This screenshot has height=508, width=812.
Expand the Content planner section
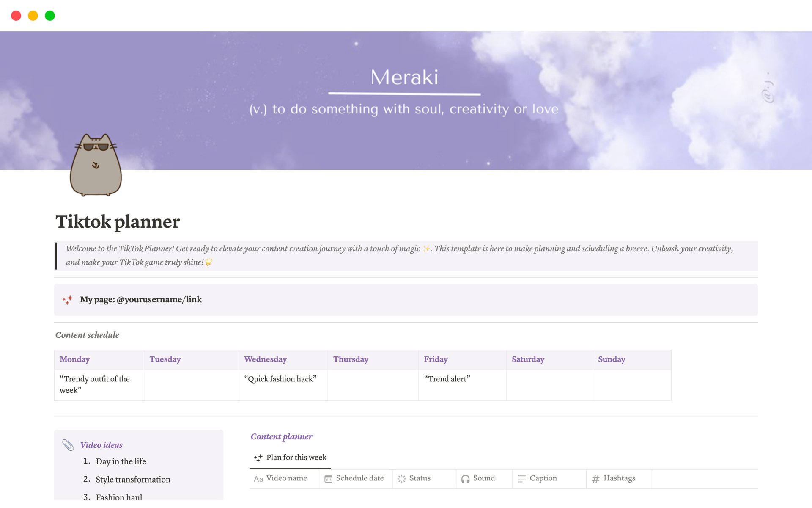(281, 436)
